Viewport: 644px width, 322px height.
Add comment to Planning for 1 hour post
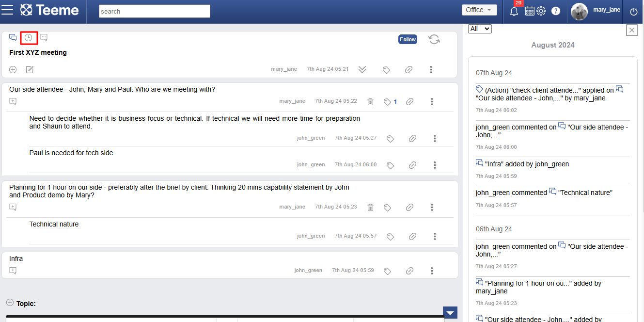13,207
